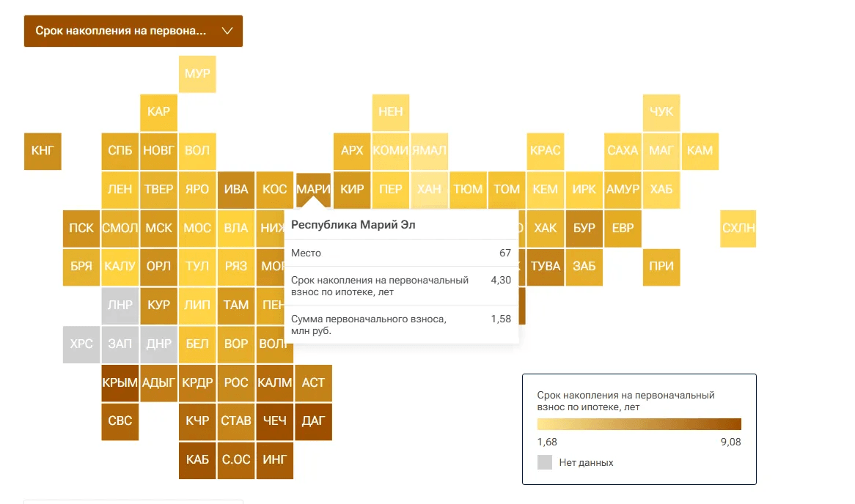This screenshot has width=855, height=504.
Task: Click the dropdown chevron arrow
Action: [227, 31]
